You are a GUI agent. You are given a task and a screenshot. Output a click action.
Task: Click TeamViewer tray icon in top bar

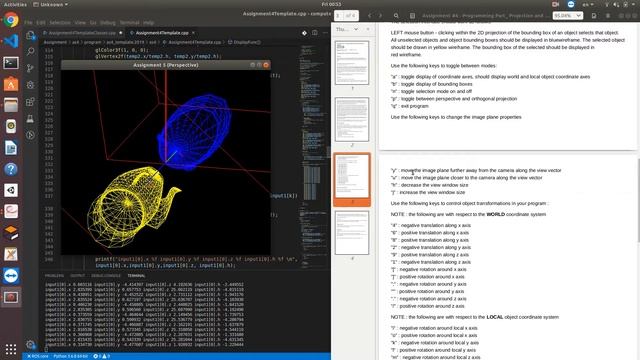coord(571,4)
